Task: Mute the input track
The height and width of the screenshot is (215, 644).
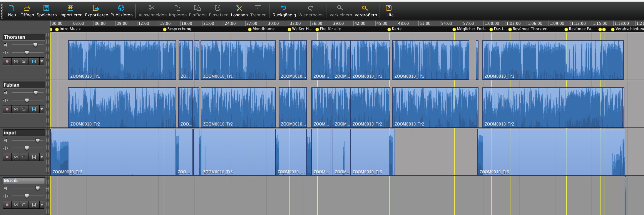Action: click(16, 157)
